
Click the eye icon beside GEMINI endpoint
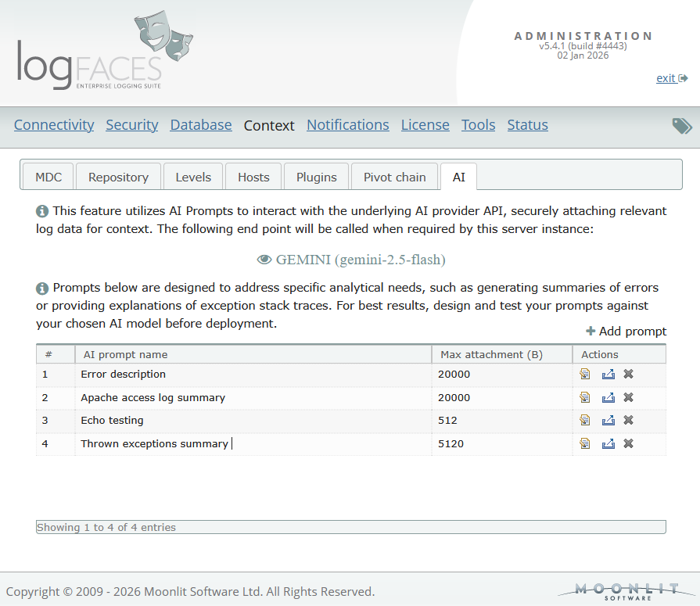click(264, 260)
